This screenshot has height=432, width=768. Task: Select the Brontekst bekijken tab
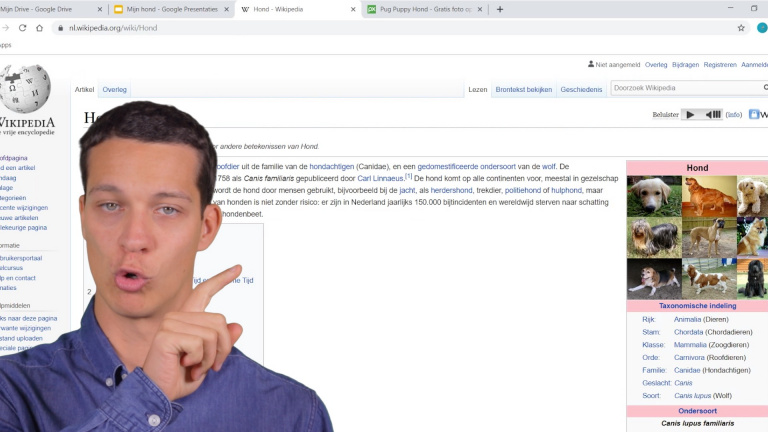coord(524,89)
